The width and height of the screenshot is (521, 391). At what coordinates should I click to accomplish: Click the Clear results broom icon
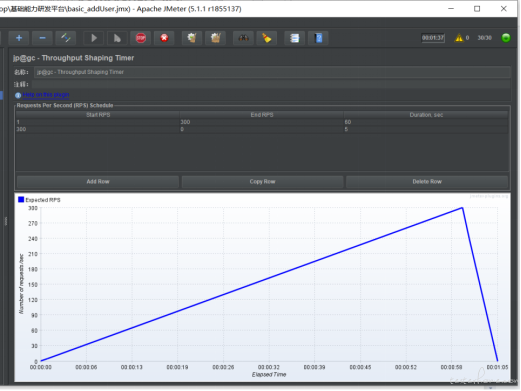(192, 38)
